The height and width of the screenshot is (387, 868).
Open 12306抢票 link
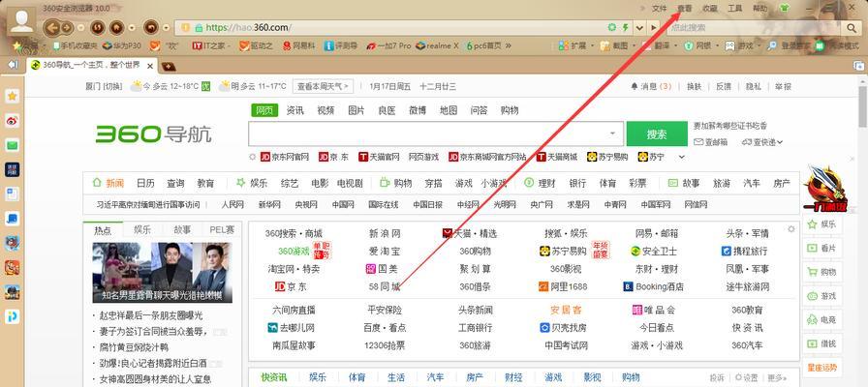pyautogui.click(x=385, y=345)
